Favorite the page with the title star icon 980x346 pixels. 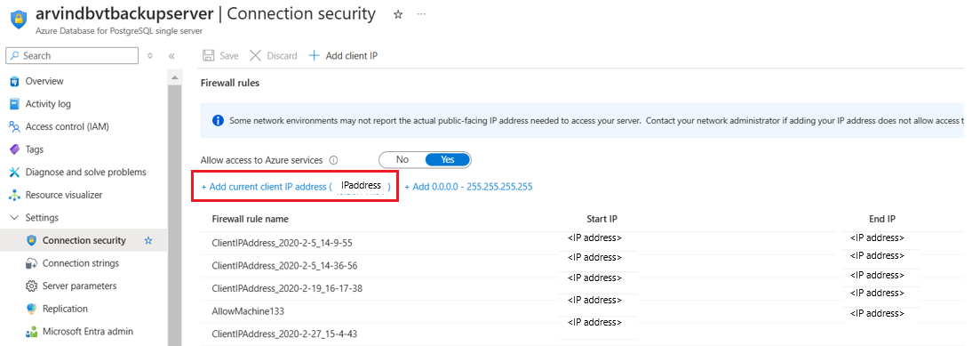point(398,14)
